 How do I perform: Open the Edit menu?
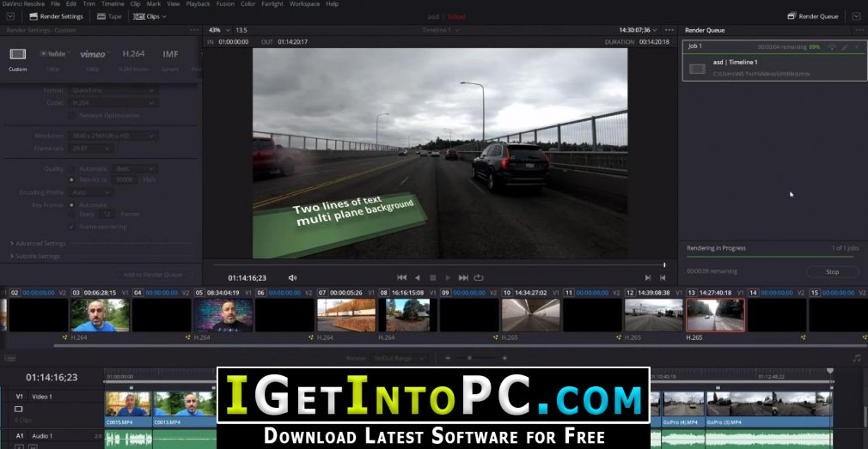click(71, 4)
